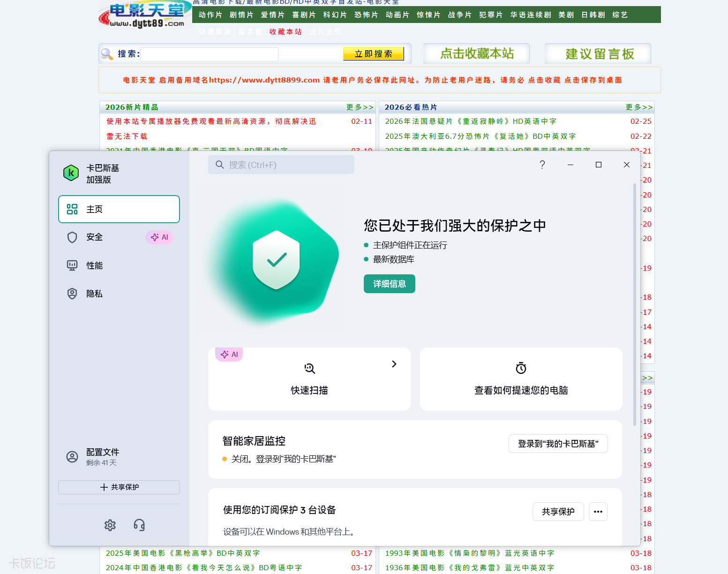Click the 配置文件 profile icon
The width and height of the screenshot is (728, 574).
point(72,456)
